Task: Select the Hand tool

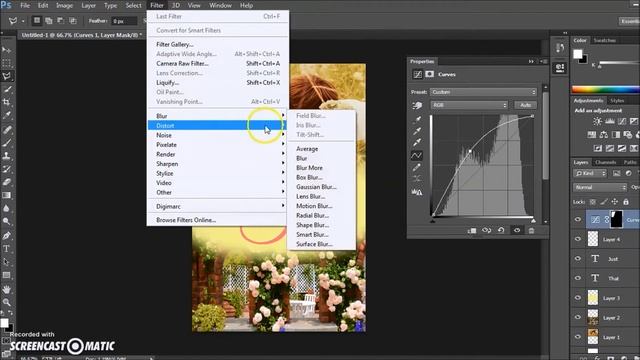Action: (7, 289)
